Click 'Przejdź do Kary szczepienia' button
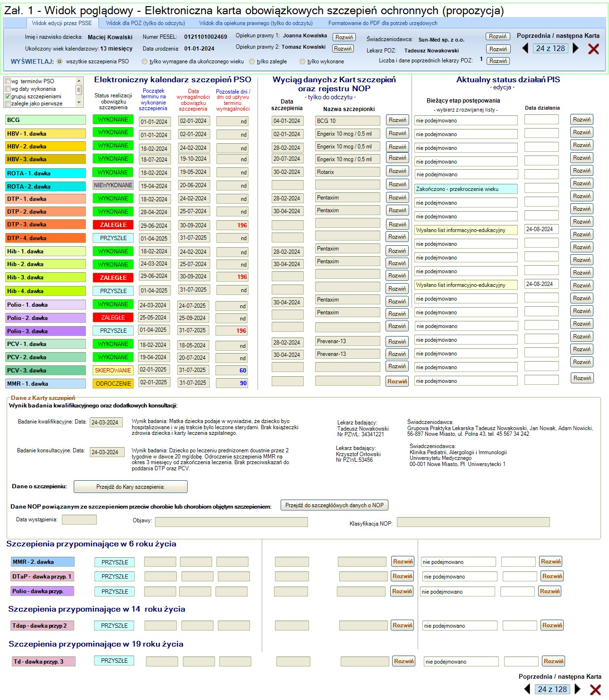609x700 pixels. [x=130, y=486]
